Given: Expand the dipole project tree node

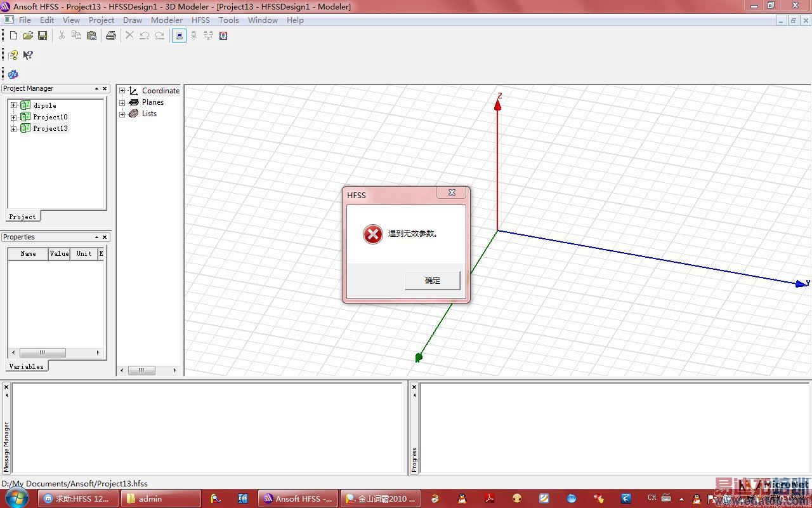Looking at the screenshot, I should coord(13,105).
